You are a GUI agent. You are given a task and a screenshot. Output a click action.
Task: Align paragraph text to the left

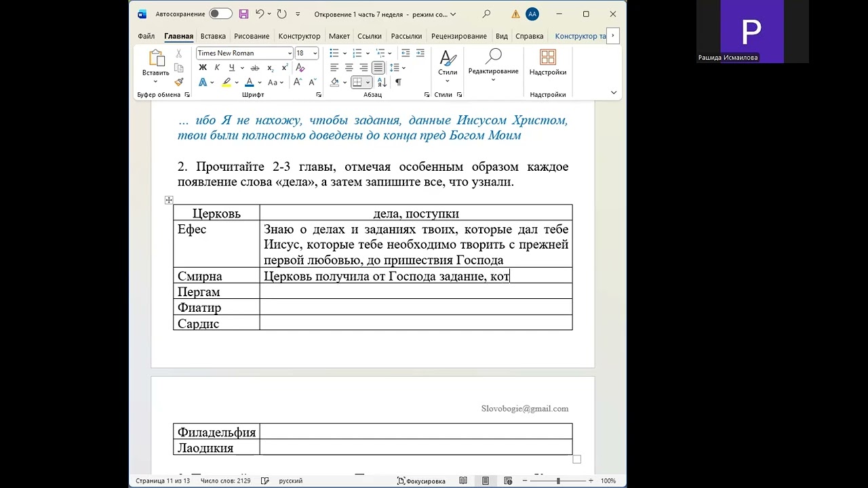click(334, 68)
